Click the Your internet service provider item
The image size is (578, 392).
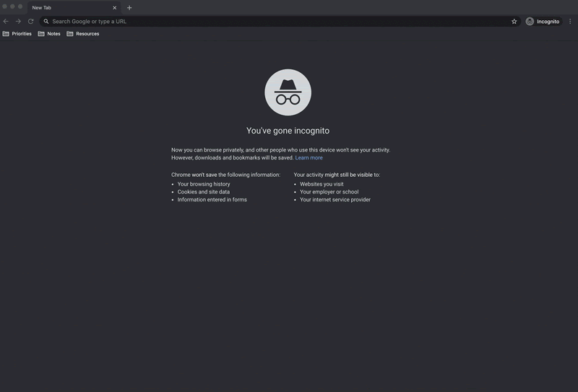tap(335, 199)
